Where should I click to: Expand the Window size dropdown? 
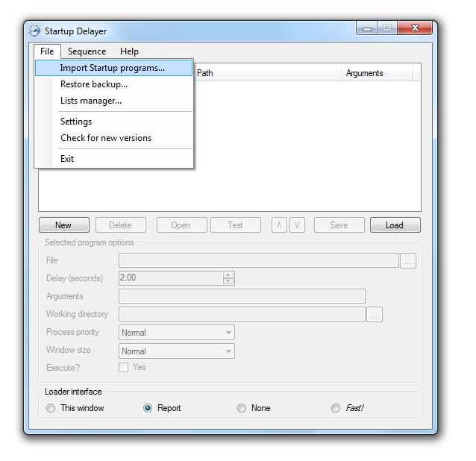(177, 351)
